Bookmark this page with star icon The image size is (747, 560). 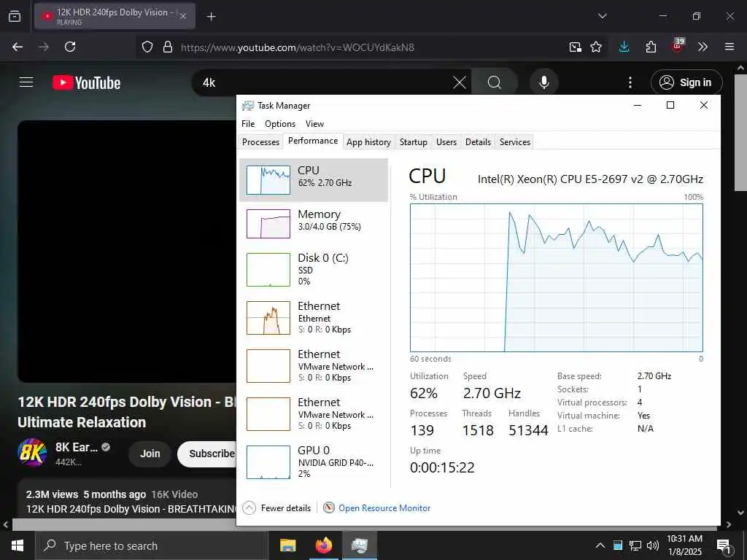pyautogui.click(x=595, y=47)
